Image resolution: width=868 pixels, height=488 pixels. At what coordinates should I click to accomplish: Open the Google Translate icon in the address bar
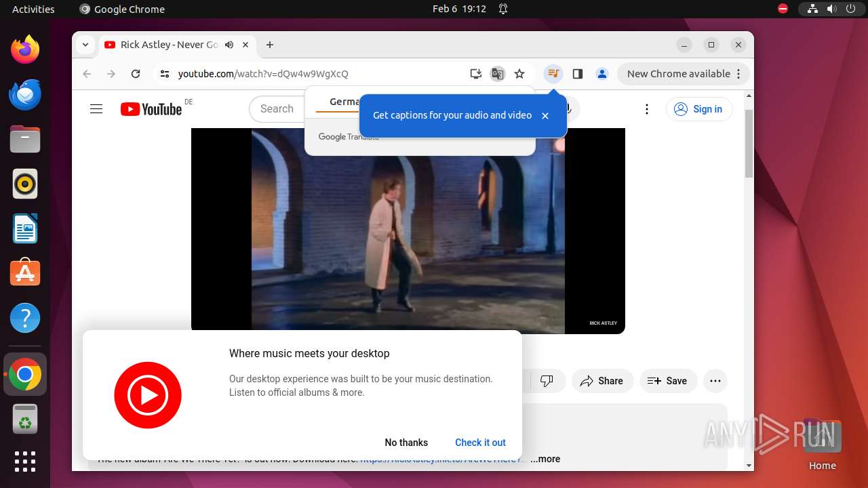498,74
